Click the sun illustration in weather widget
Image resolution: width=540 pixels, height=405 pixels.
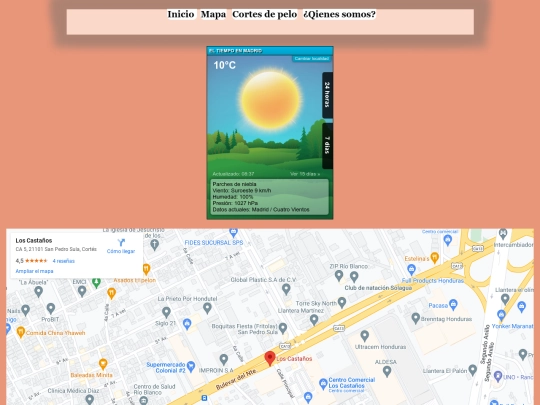(270, 100)
